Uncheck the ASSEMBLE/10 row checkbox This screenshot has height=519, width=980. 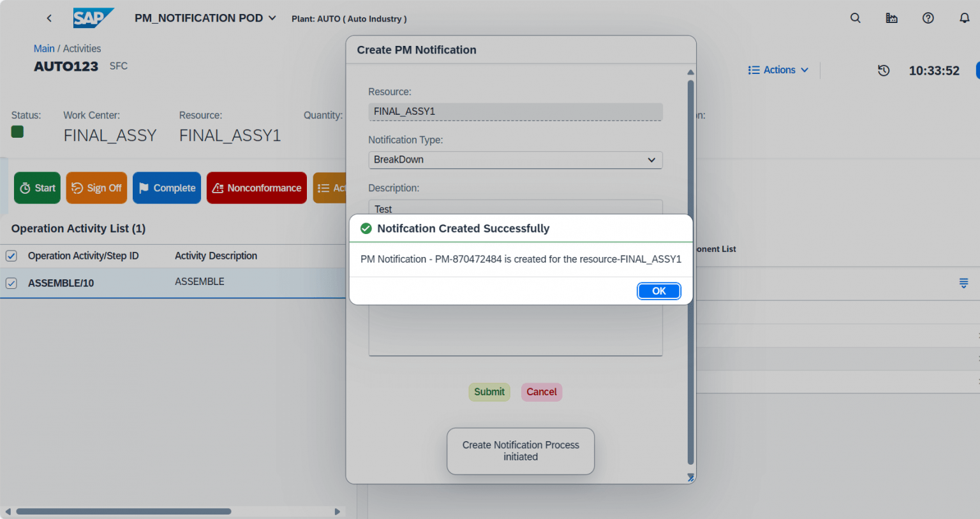point(11,283)
